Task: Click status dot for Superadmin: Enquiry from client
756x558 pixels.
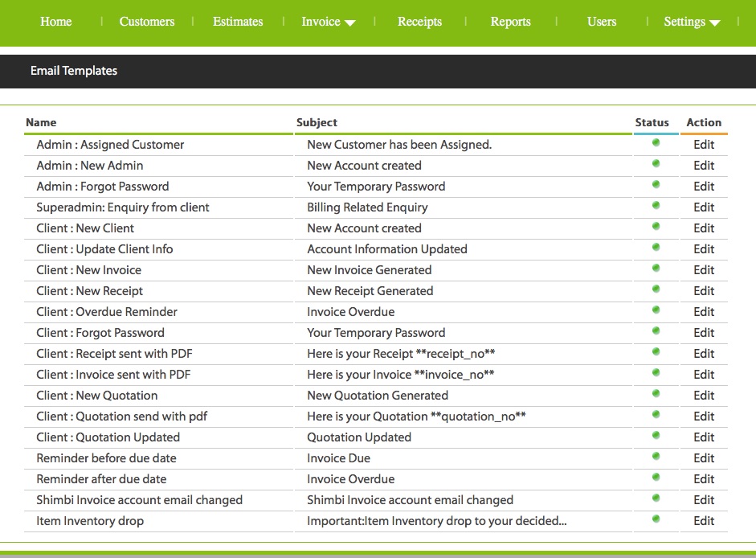Action: (x=656, y=206)
